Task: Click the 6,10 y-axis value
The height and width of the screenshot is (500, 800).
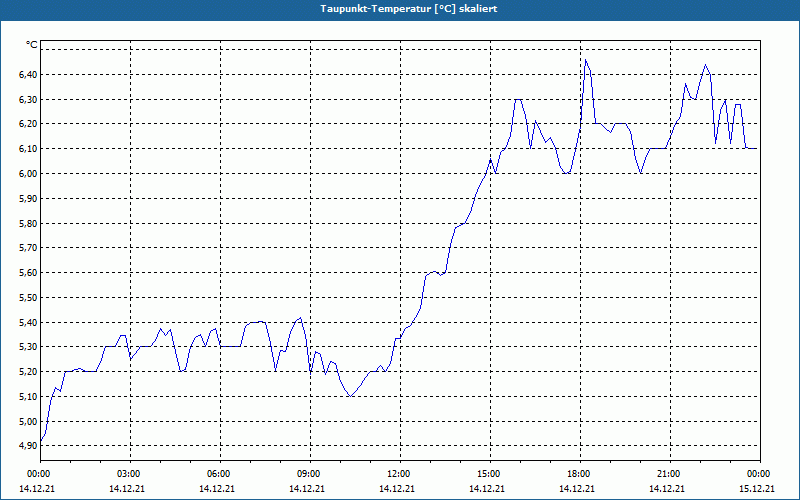Action: 28,149
